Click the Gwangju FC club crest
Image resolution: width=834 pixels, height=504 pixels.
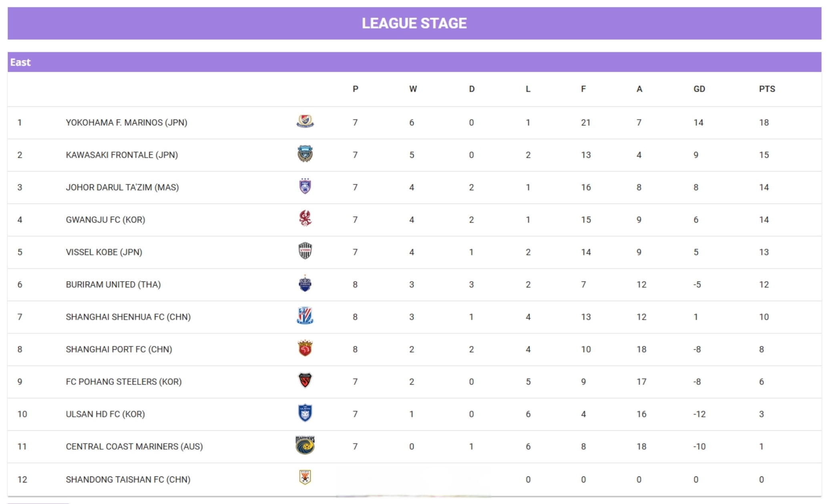tap(305, 219)
